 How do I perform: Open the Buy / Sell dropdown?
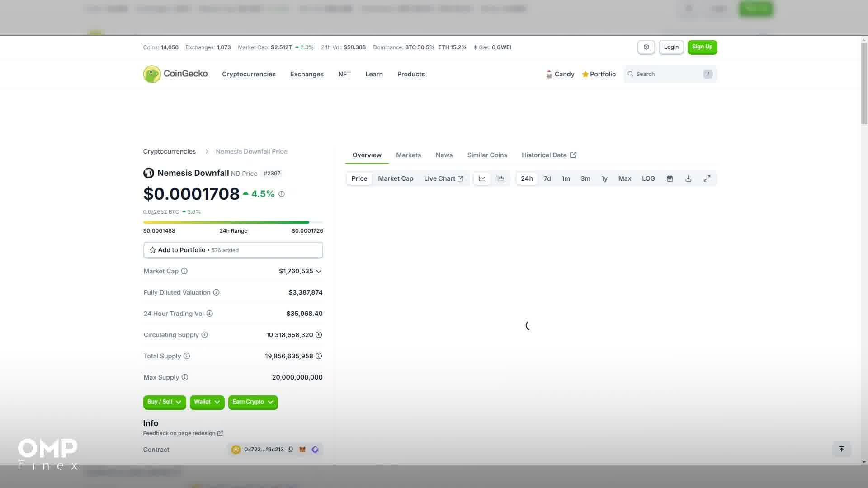[164, 402]
